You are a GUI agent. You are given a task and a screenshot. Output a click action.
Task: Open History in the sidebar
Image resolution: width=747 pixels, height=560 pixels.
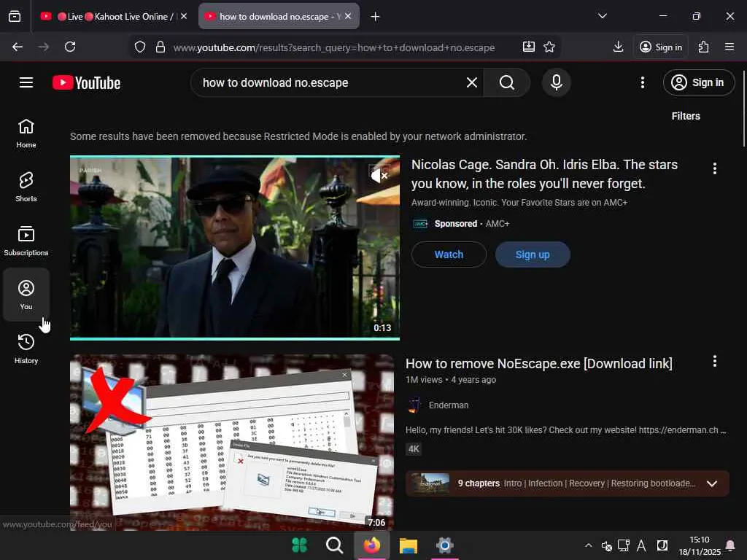tap(26, 349)
